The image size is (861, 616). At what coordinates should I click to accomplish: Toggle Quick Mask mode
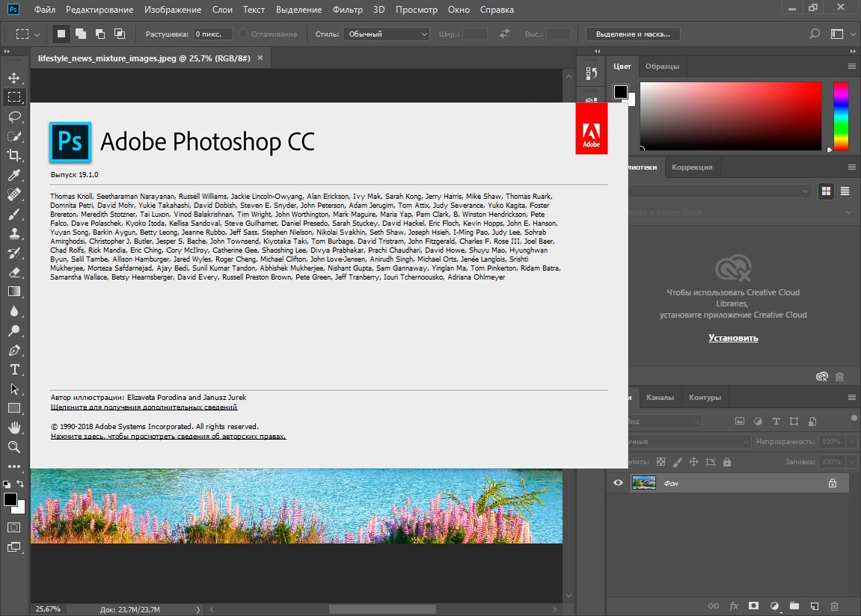[x=14, y=527]
